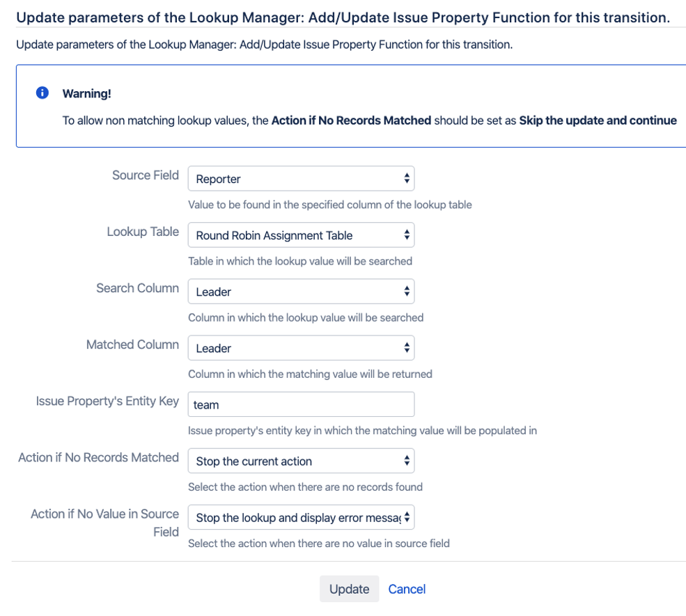Open the Matched Column dropdown

click(301, 347)
